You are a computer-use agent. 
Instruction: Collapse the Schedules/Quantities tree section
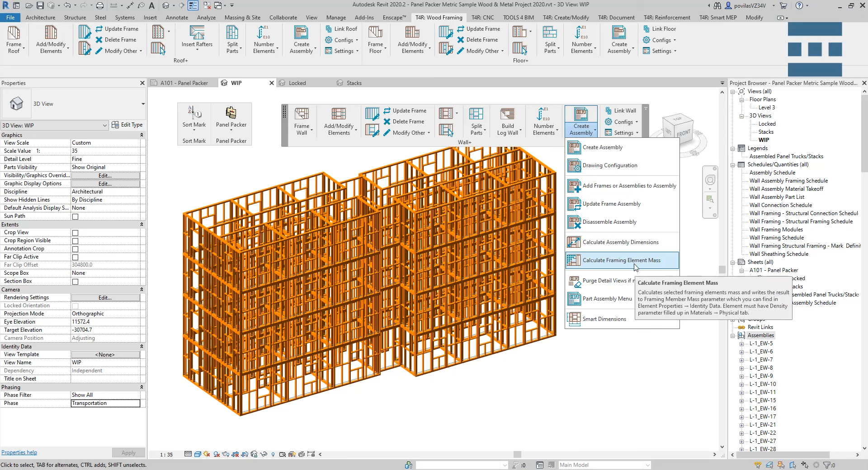(x=733, y=165)
